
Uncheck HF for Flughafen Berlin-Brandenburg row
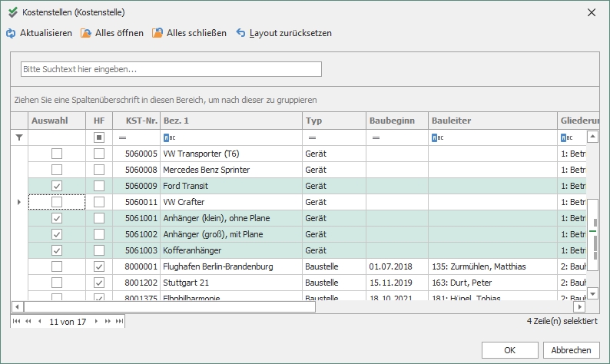tap(98, 266)
